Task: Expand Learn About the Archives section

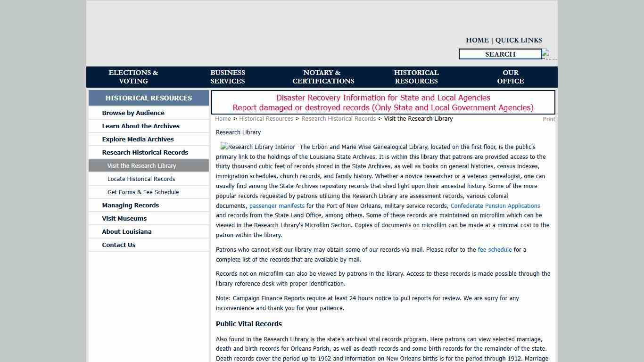Action: coord(140,126)
